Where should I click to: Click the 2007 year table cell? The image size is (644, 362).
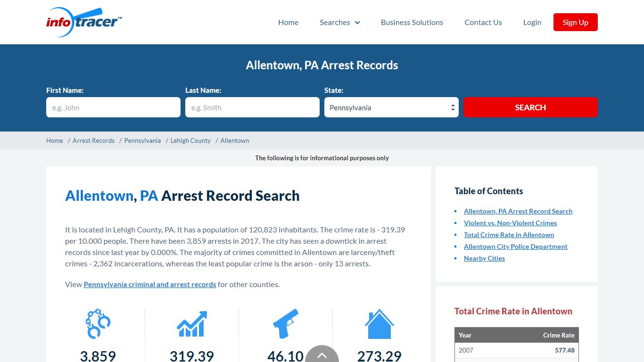pyautogui.click(x=466, y=350)
